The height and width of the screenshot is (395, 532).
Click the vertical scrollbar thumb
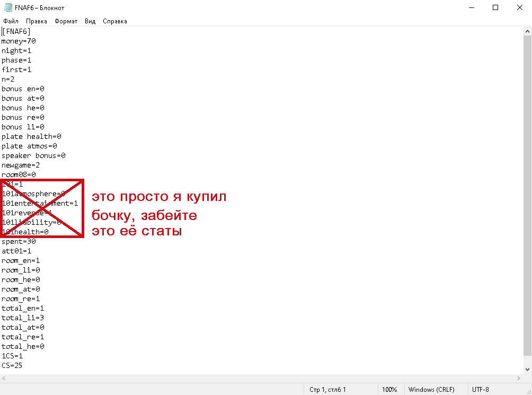click(527, 196)
